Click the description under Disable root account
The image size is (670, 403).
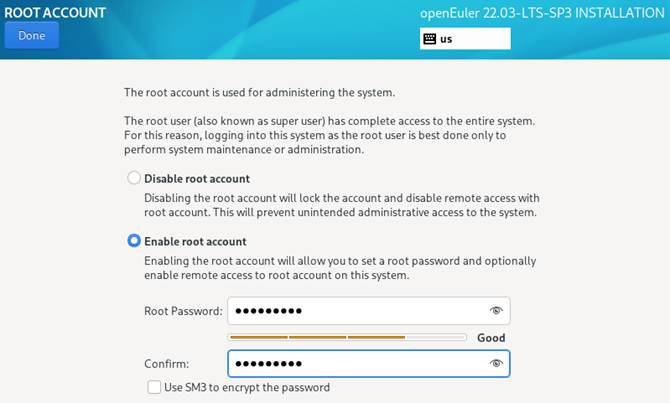point(341,205)
